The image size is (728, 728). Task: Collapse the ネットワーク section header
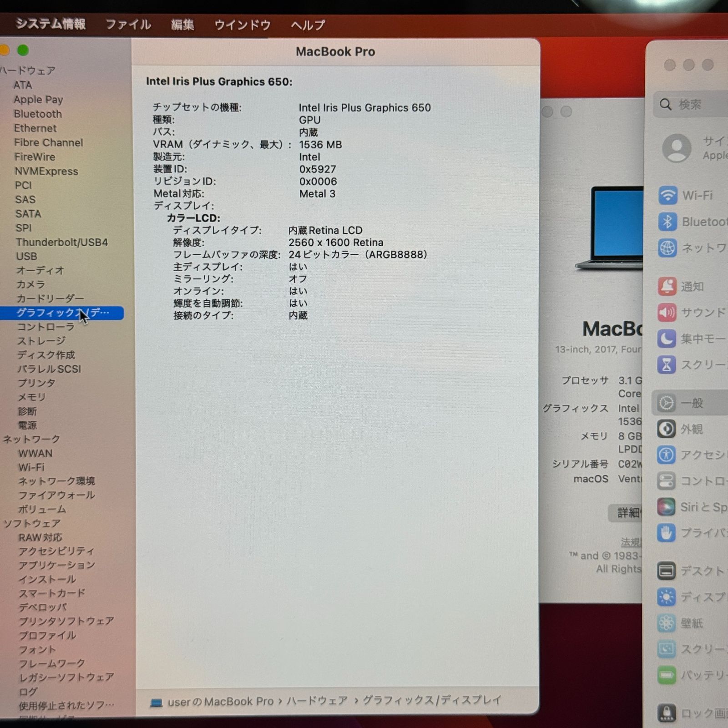pos(31,439)
